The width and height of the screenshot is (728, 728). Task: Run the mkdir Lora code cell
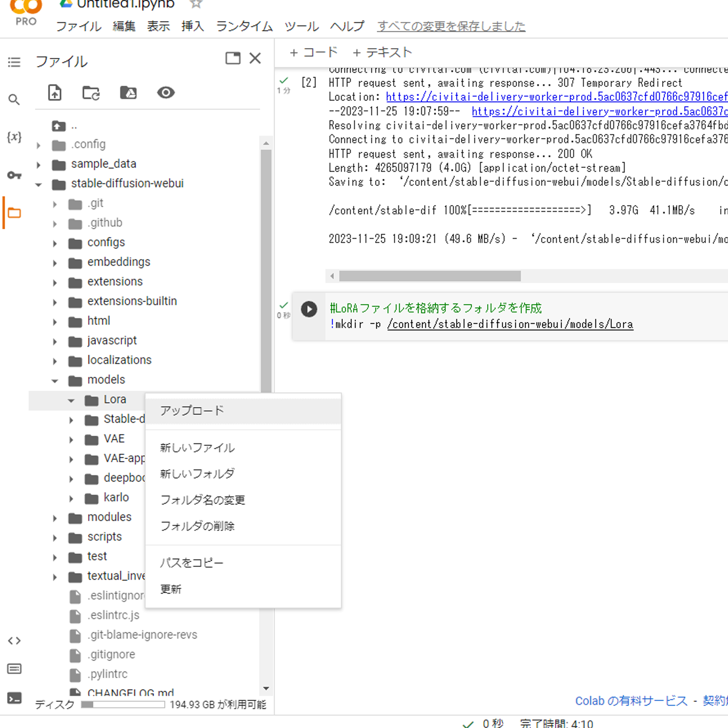coord(309,309)
